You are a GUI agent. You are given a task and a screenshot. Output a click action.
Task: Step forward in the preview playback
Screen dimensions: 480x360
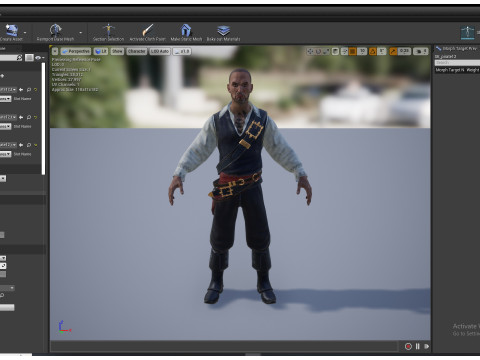point(426,346)
